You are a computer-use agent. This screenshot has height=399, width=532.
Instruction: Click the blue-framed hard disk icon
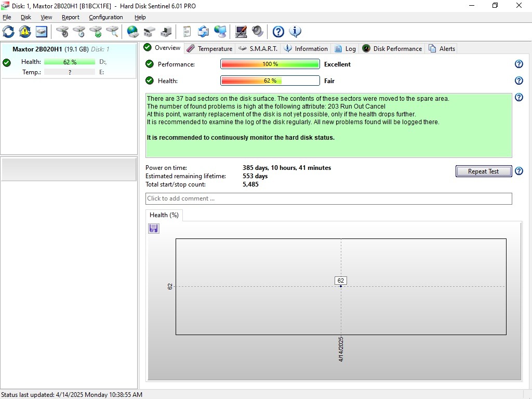tap(42, 32)
